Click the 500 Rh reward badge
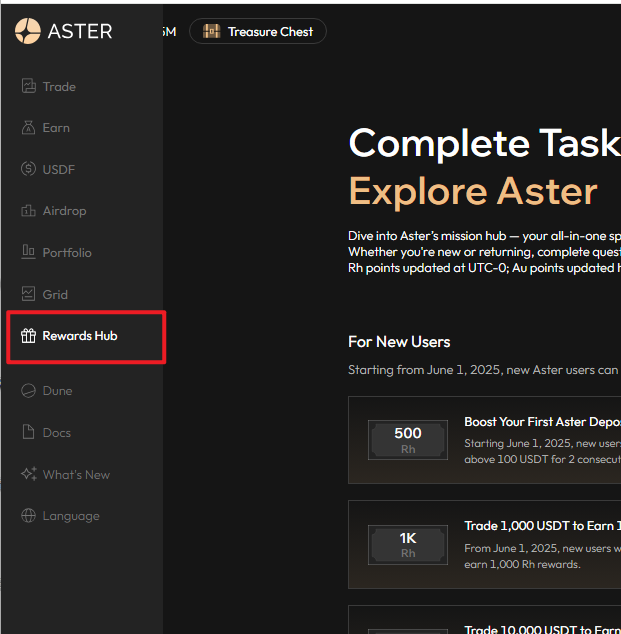 coord(408,440)
